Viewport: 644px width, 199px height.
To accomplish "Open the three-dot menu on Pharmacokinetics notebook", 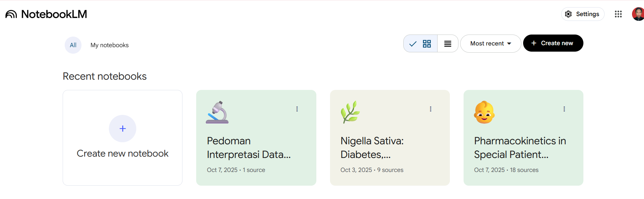I will [564, 109].
